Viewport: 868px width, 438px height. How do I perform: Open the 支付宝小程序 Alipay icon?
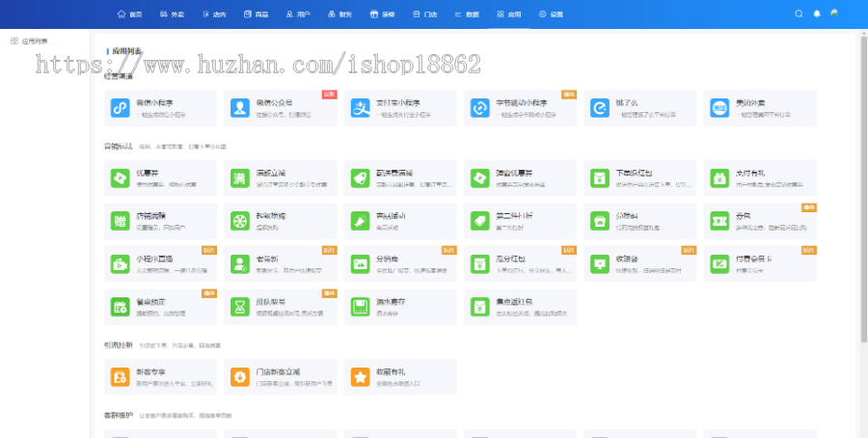point(360,108)
